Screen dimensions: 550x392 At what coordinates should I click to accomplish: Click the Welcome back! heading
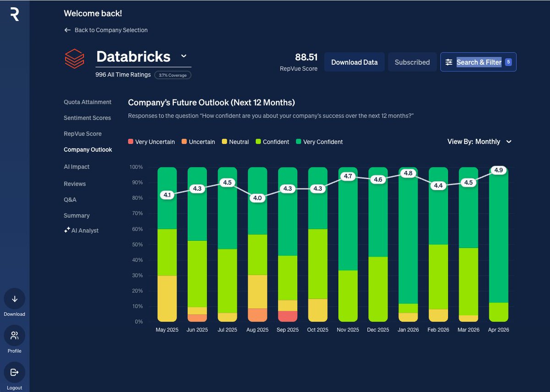point(93,13)
